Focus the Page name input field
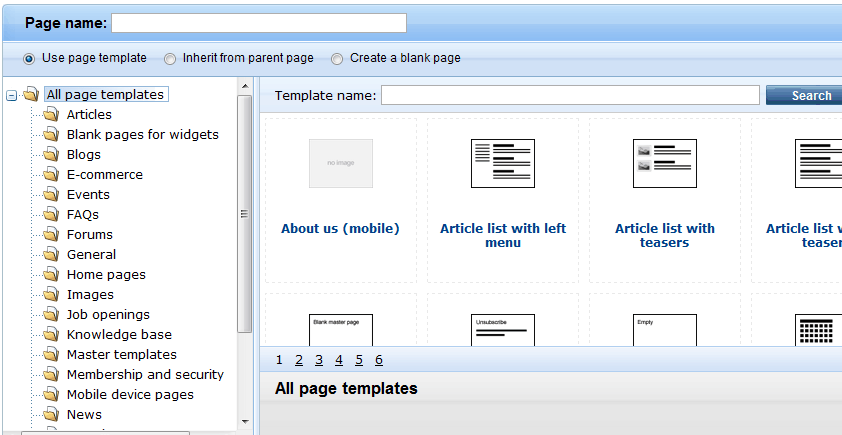The image size is (842, 435). [259, 23]
